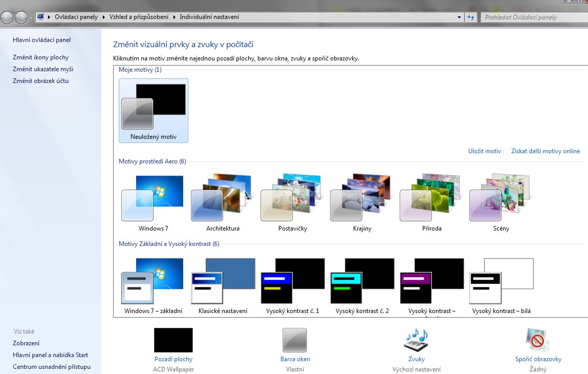Screen dimensions: 588x374
Task: Choose the Architektura theme
Action: pos(223,202)
